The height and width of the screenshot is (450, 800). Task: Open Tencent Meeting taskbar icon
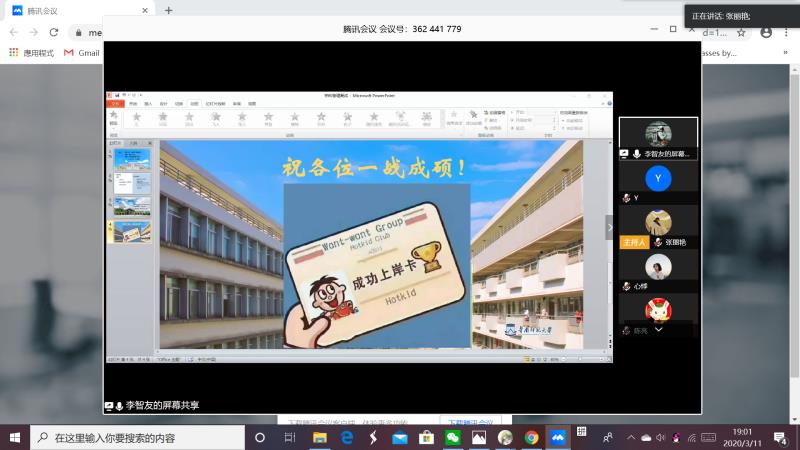tap(558, 437)
